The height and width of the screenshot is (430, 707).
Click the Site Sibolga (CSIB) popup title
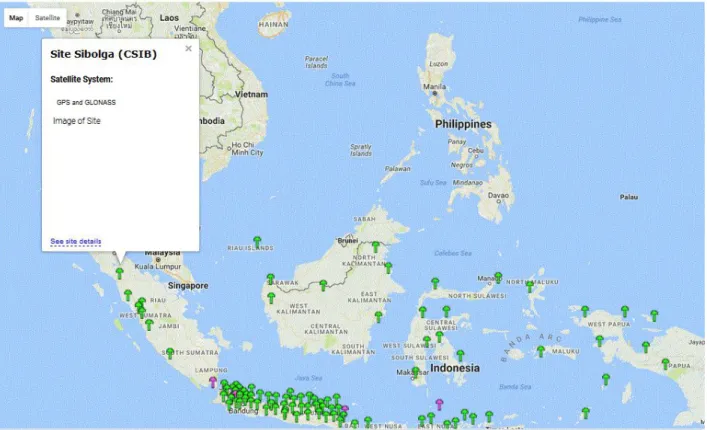(x=104, y=55)
